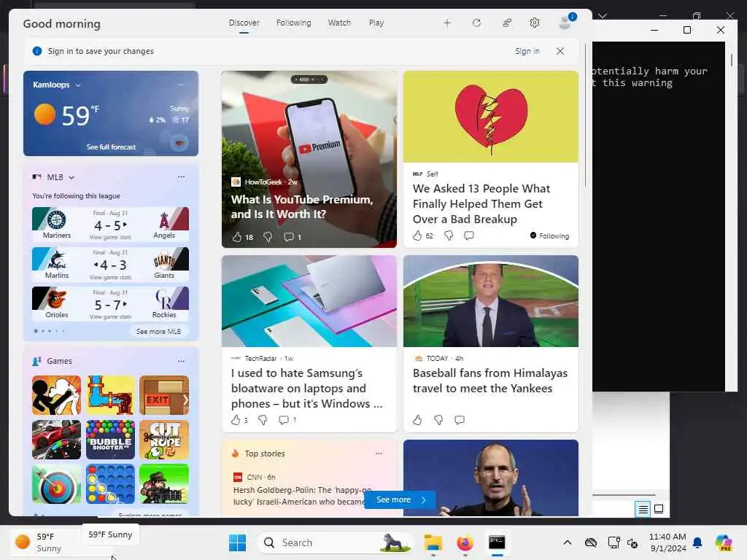Screen dimensions: 747x560
Task: Select large view icon in background window
Action: tap(659, 509)
